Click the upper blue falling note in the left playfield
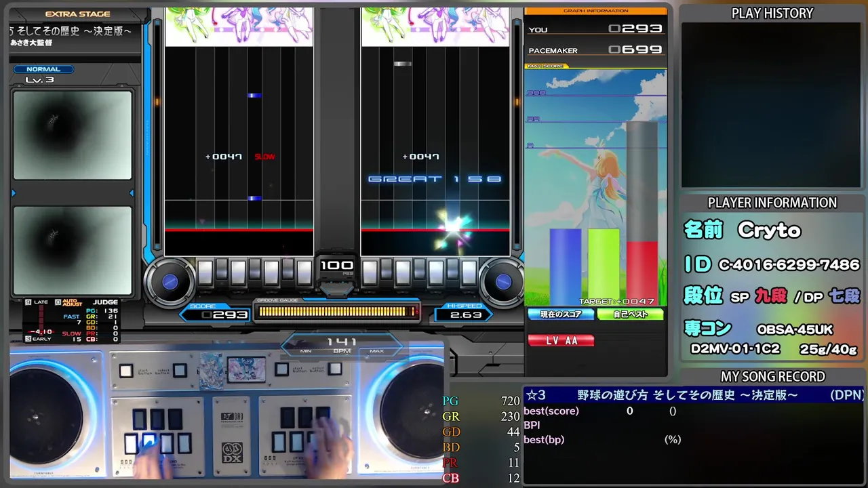Viewport: 868px width, 488px height. click(x=254, y=96)
